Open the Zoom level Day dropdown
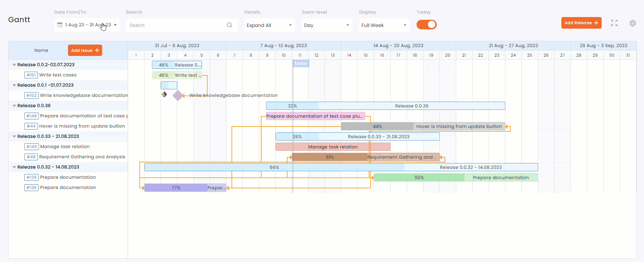Viewport: 644px width, 262px height. [x=327, y=25]
